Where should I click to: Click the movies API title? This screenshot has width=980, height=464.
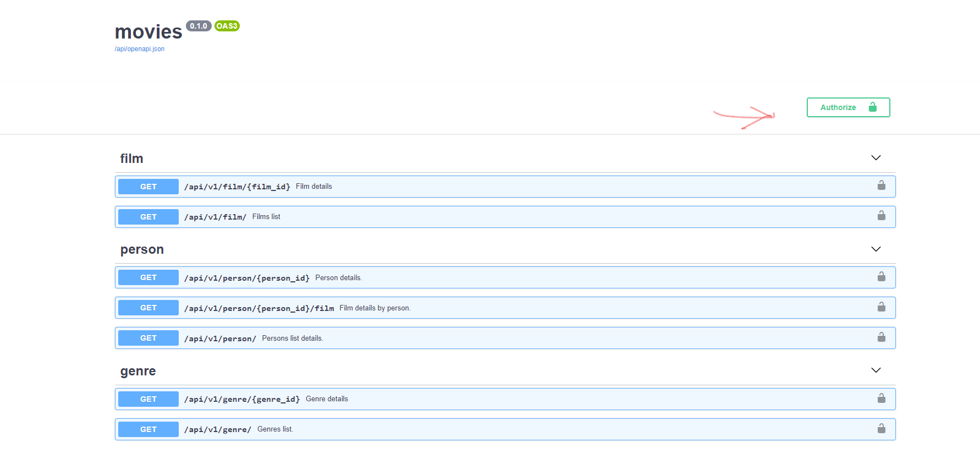pyautogui.click(x=148, y=32)
